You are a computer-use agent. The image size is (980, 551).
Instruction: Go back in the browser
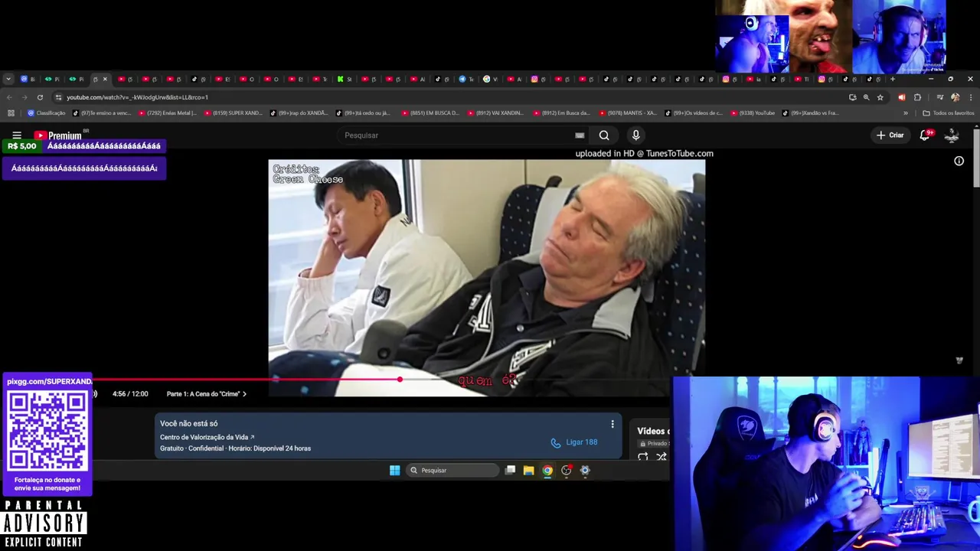pyautogui.click(x=9, y=97)
